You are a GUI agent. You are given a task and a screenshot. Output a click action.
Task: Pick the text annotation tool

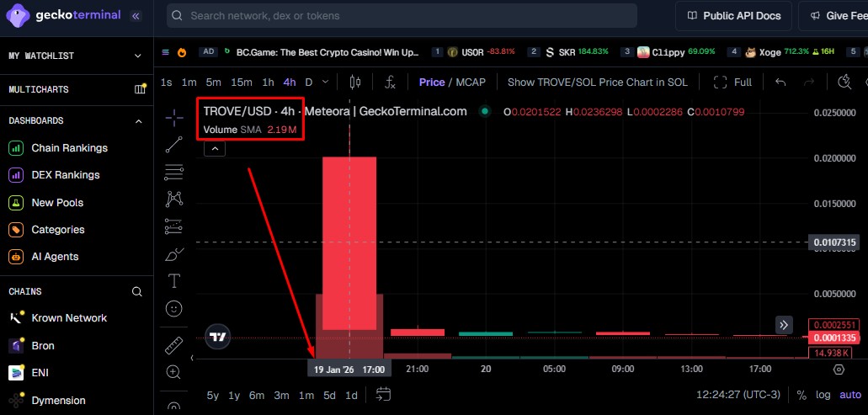click(x=174, y=280)
